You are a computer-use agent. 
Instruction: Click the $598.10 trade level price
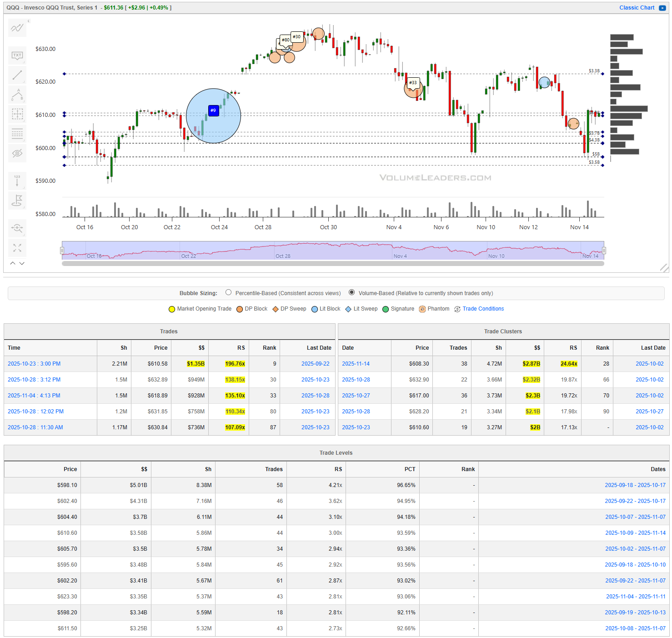tap(67, 485)
